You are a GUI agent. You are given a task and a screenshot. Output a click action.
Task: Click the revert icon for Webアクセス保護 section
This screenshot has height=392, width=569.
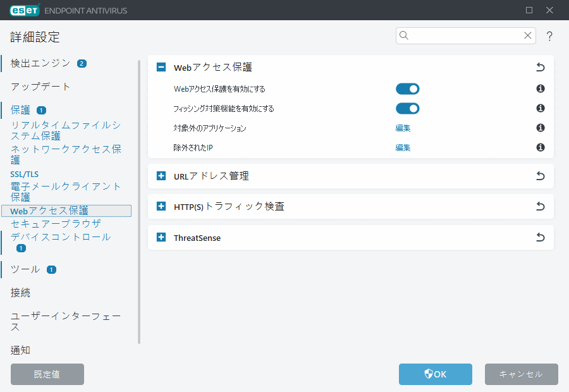pyautogui.click(x=540, y=66)
